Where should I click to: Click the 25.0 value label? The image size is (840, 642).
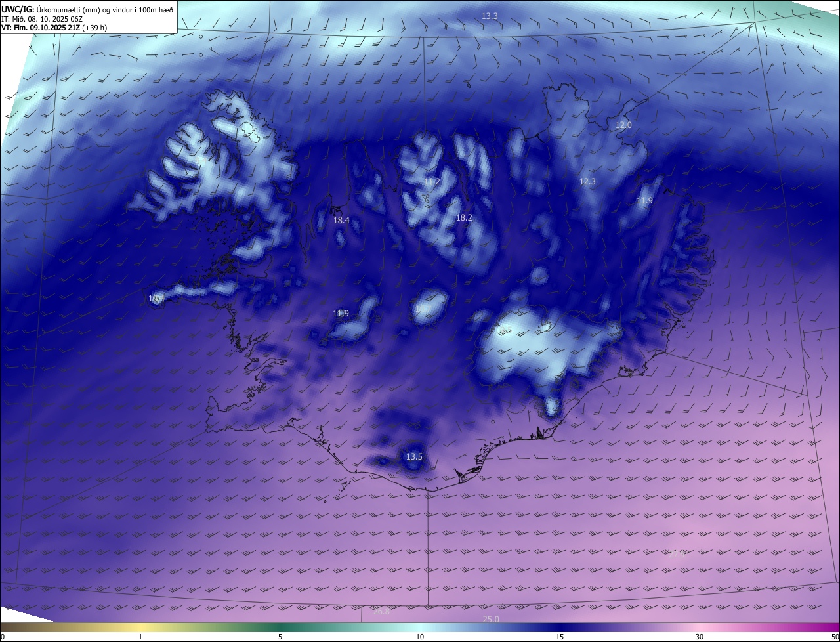491,619
